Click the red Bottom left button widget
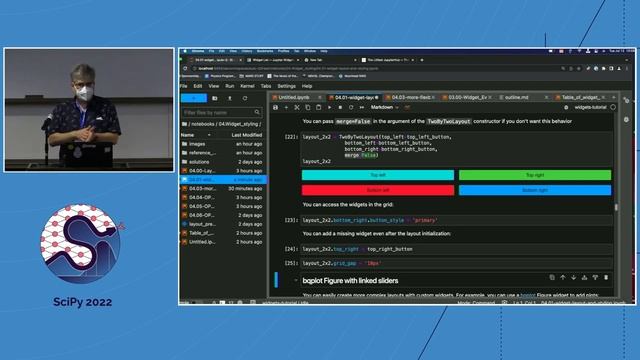The height and width of the screenshot is (360, 640). [x=378, y=190]
